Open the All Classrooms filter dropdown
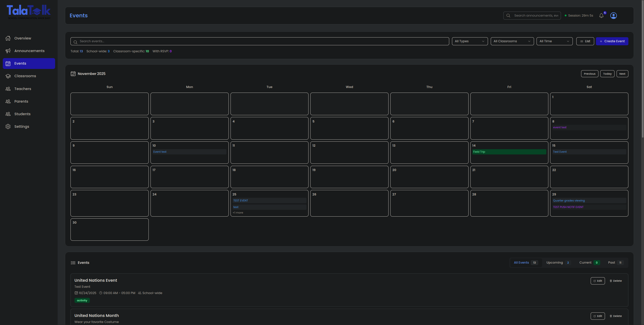The width and height of the screenshot is (644, 325). [512, 41]
